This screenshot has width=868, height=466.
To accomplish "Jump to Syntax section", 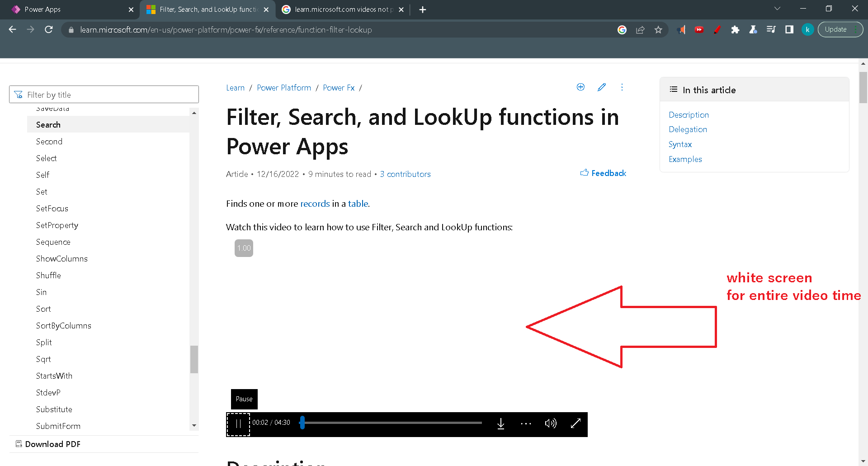I will coord(680,144).
